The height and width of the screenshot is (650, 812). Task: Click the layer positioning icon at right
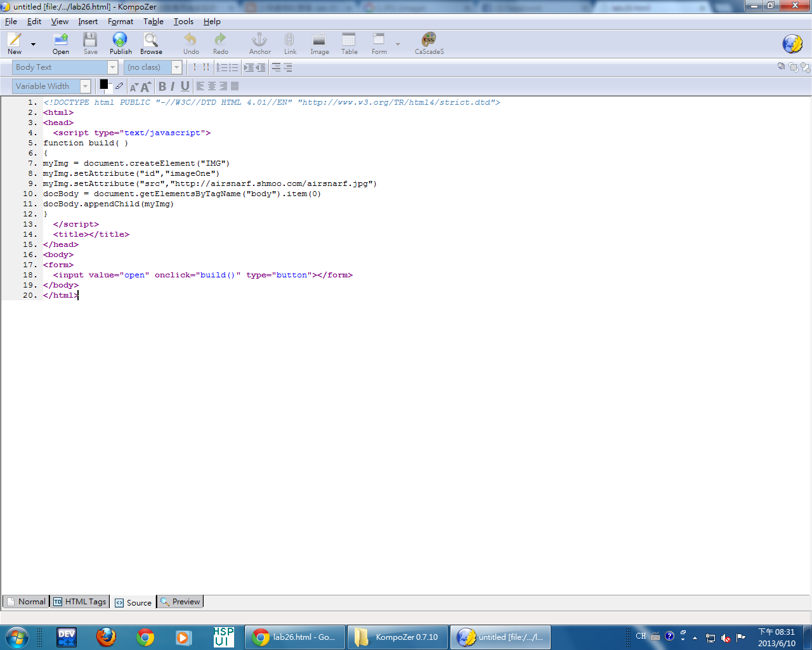782,67
